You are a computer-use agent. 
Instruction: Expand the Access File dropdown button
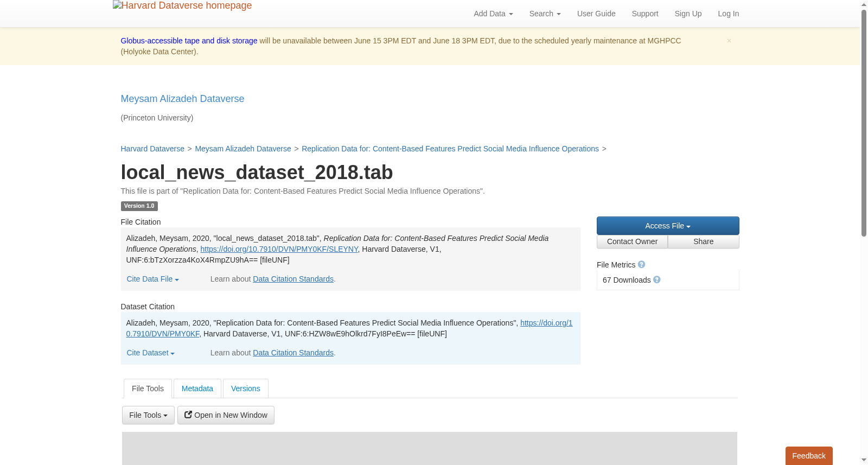[x=668, y=226]
